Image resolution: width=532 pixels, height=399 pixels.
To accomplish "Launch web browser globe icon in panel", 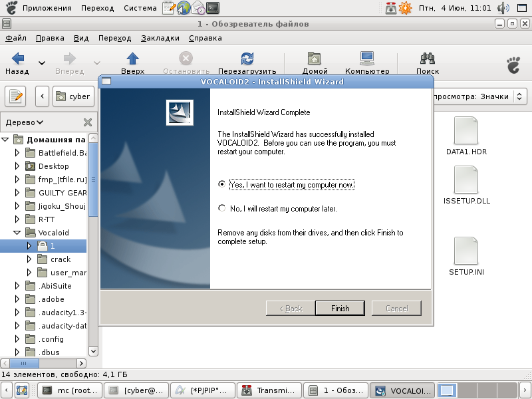I will pyautogui.click(x=184, y=8).
